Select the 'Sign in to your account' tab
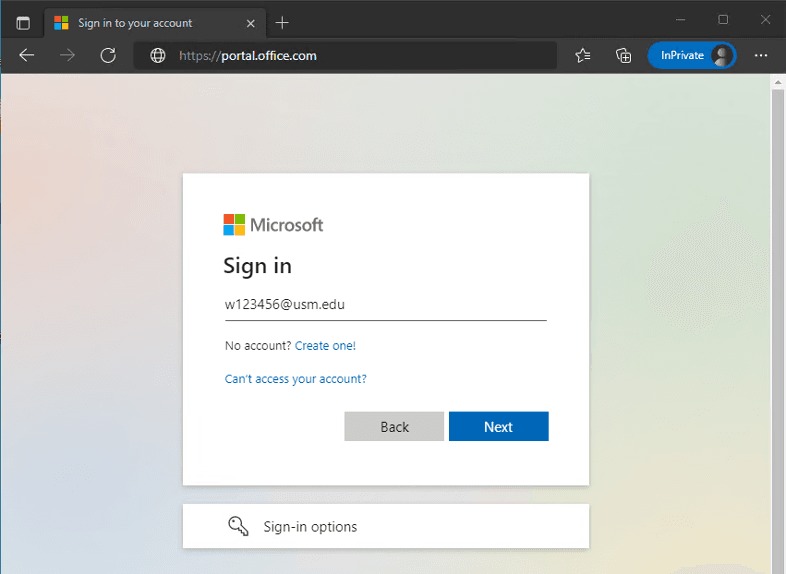Viewport: 786px width, 574px height. click(x=155, y=23)
